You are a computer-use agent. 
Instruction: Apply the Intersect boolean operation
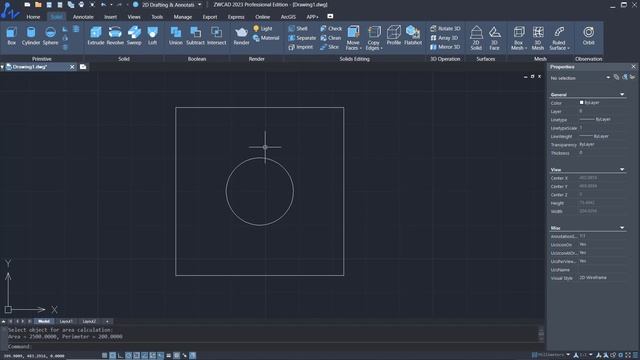(216, 36)
